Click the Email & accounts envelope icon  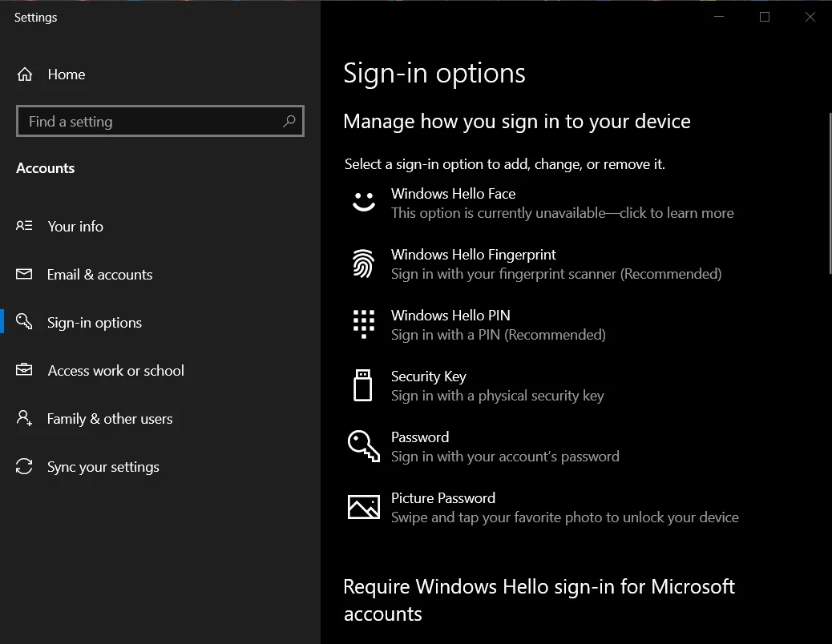click(x=24, y=275)
